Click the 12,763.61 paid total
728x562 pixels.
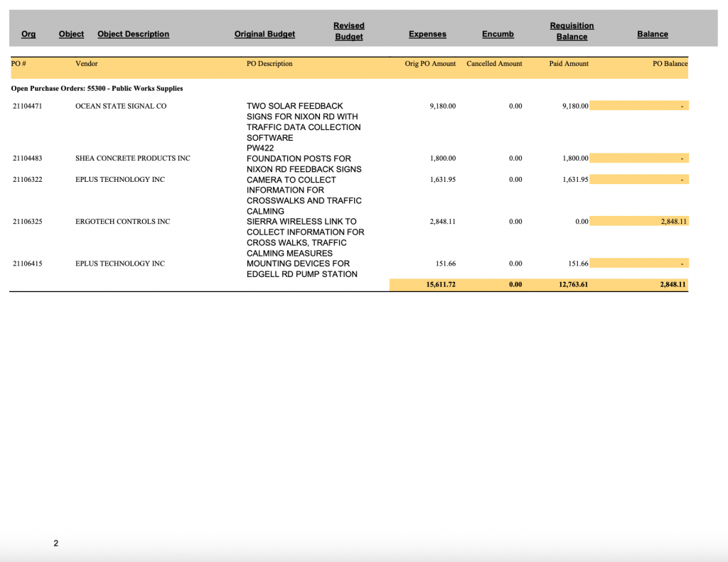click(x=573, y=285)
